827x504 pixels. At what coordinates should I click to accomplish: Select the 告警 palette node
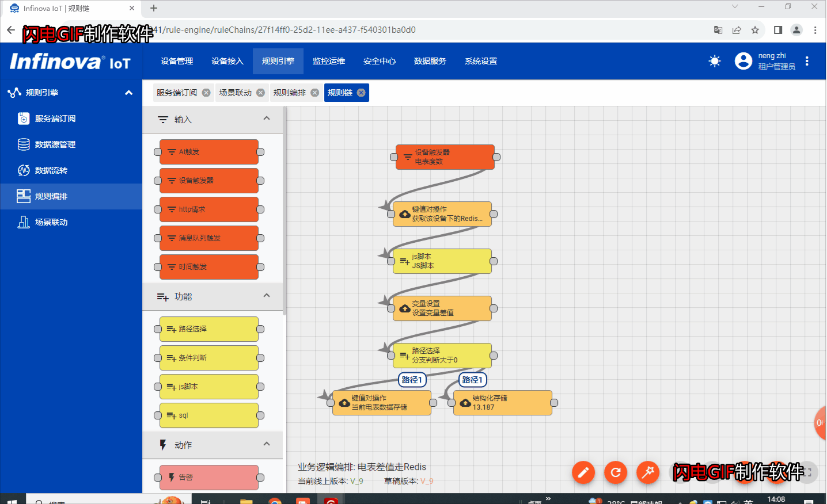point(209,478)
